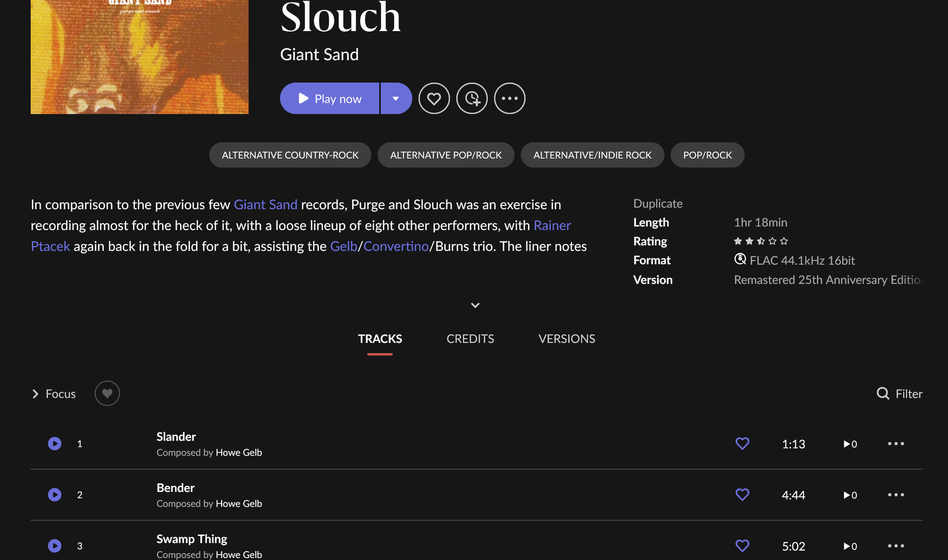Open the album three-dots more menu
Viewport: 948px width, 560px height.
coord(510,98)
